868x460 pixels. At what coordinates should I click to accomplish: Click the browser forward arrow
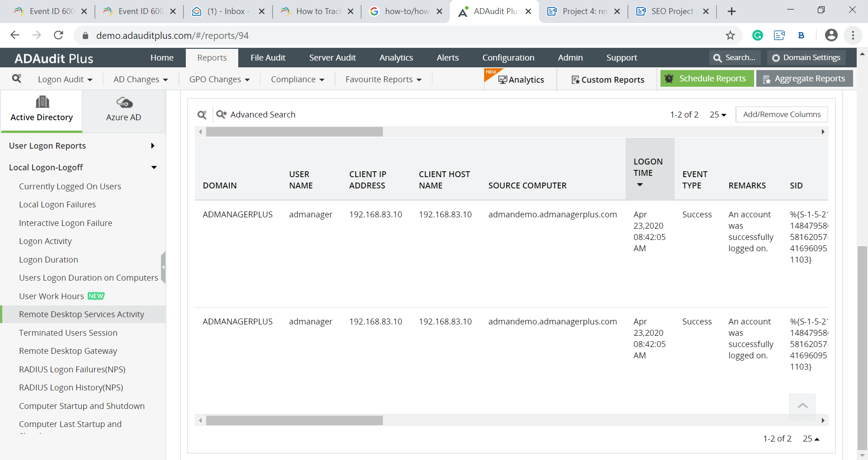(37, 35)
